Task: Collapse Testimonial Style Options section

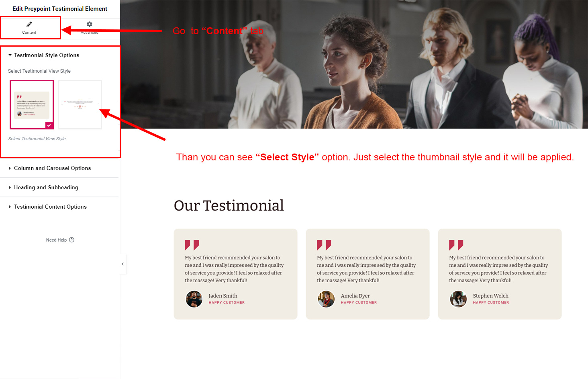Action: (44, 55)
